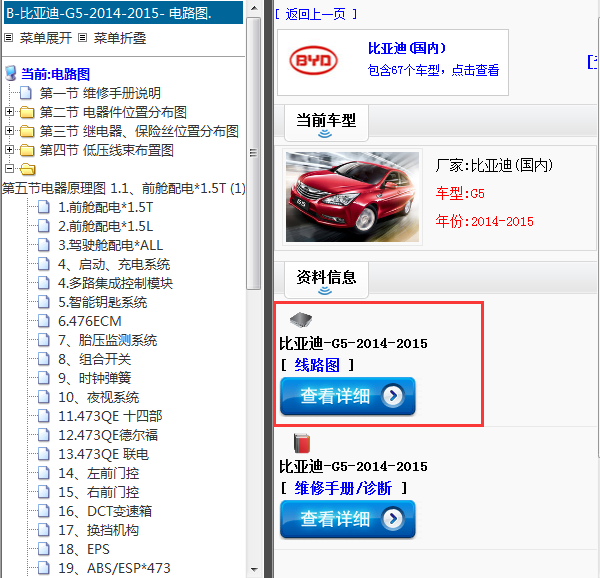Expand 第三节 继电器、保险丝位置分布图 node
The height and width of the screenshot is (578, 600).
(9, 130)
